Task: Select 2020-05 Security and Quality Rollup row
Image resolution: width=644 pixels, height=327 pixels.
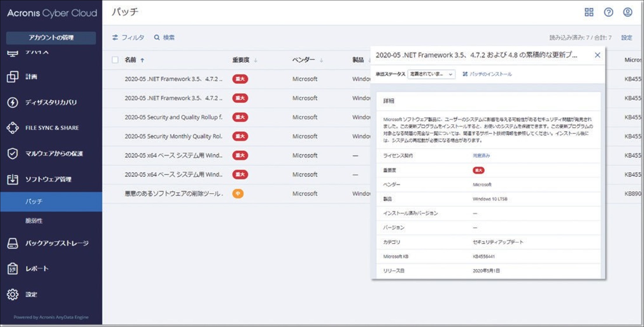Action: pyautogui.click(x=236, y=117)
